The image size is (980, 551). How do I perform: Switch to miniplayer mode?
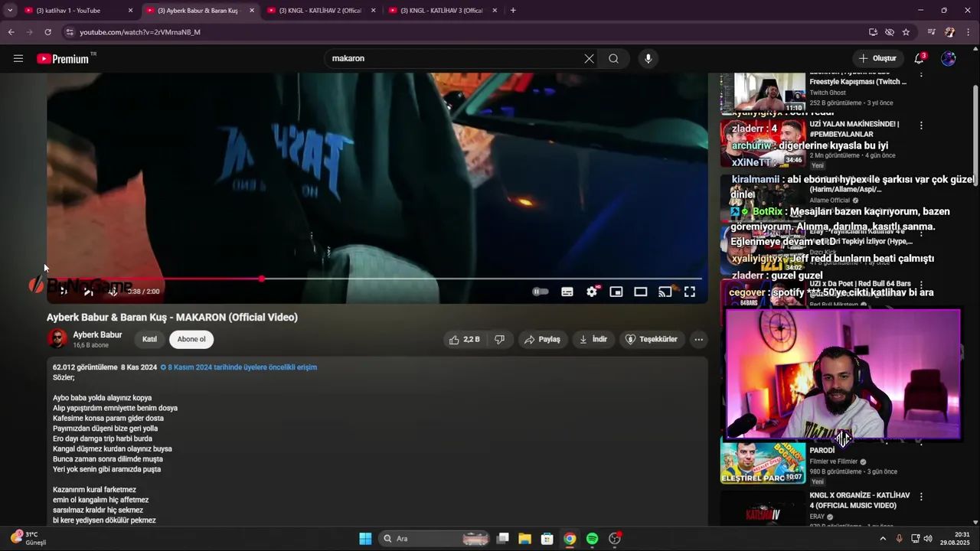point(616,292)
